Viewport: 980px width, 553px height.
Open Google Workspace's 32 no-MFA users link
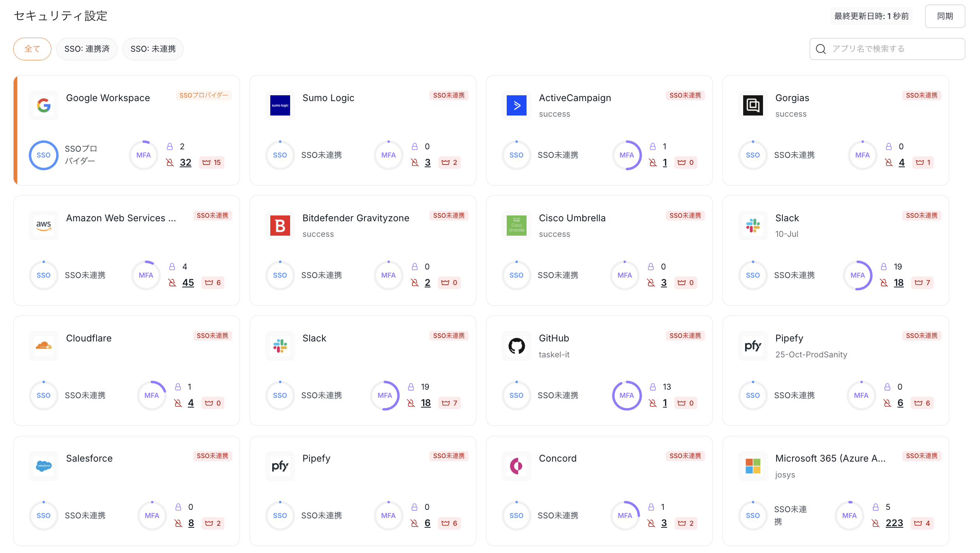pos(185,163)
